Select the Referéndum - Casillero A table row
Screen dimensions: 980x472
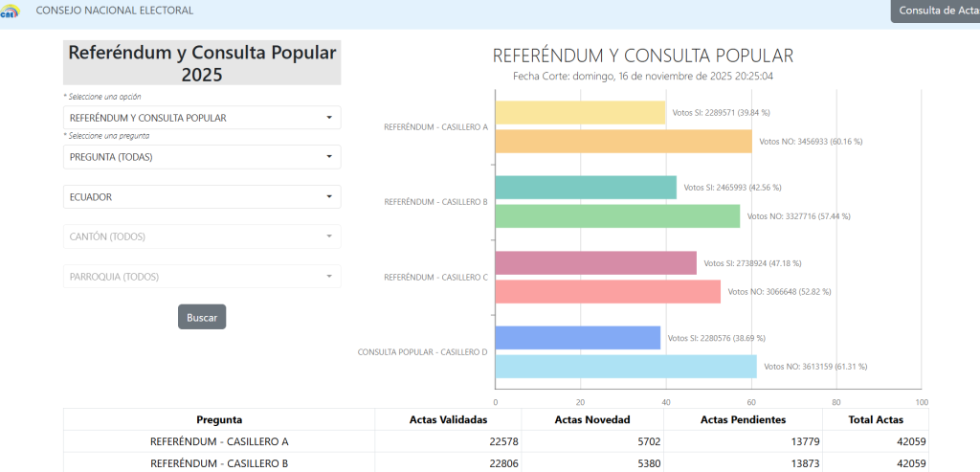219,441
